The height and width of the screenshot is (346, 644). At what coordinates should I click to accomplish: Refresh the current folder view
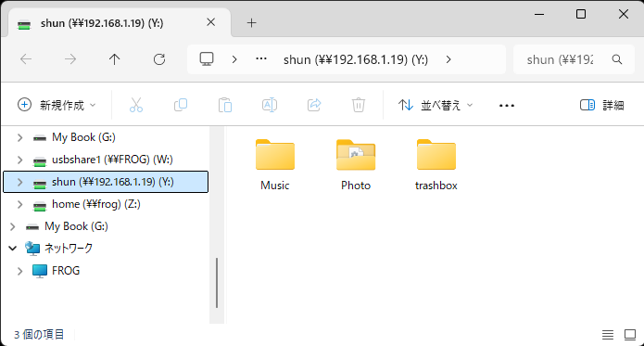(159, 59)
